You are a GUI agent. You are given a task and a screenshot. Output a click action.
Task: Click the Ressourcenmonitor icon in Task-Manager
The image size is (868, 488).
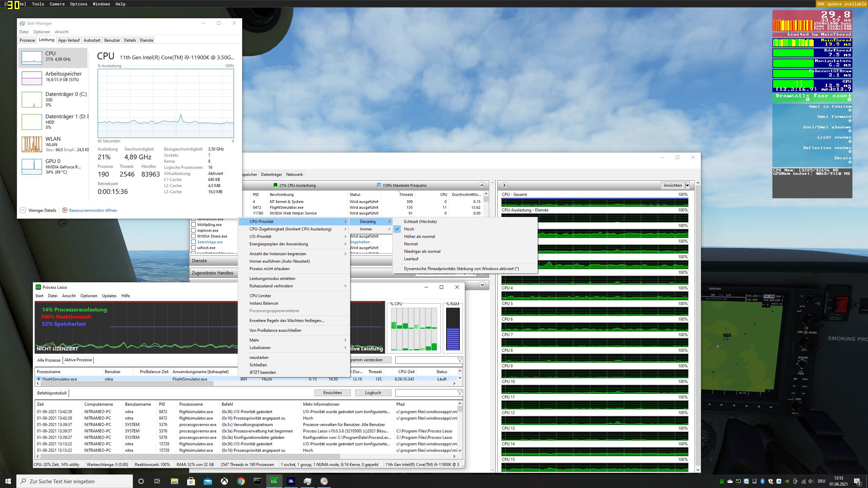65,210
